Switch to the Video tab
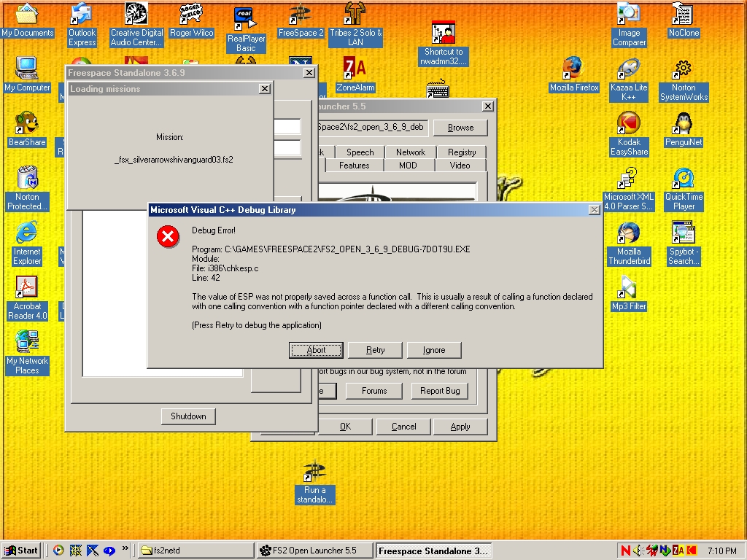Image resolution: width=747 pixels, height=560 pixels. (460, 166)
